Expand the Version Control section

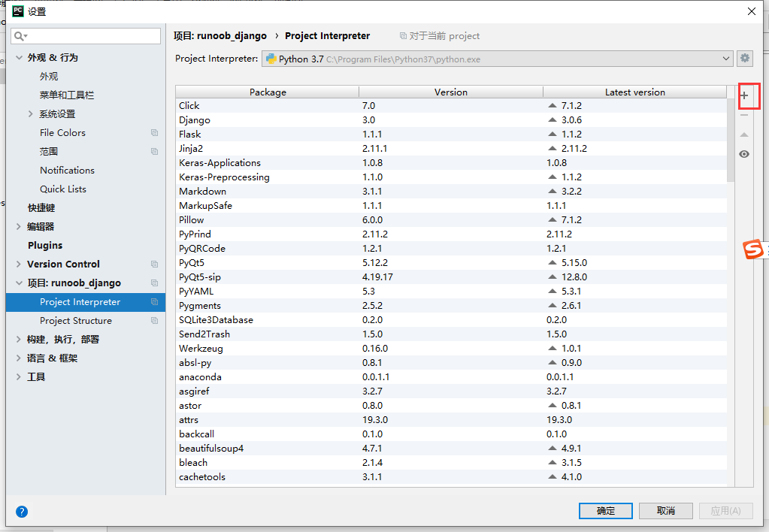click(19, 264)
